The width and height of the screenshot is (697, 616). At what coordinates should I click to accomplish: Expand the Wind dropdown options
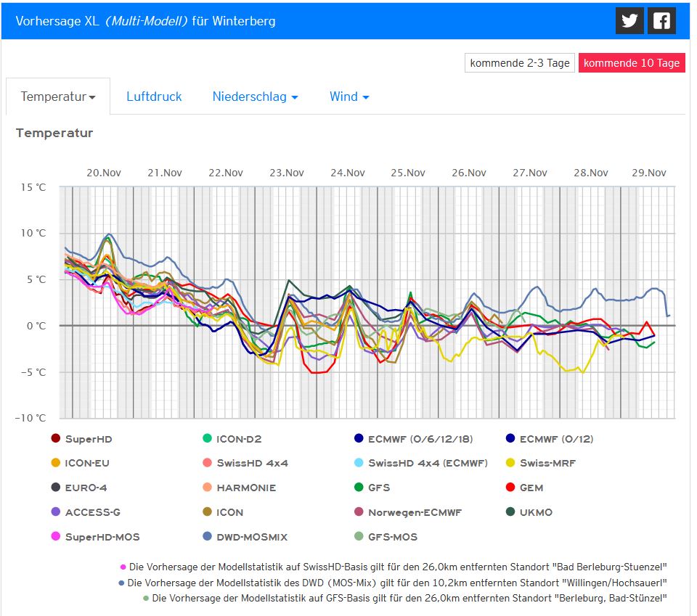(348, 96)
